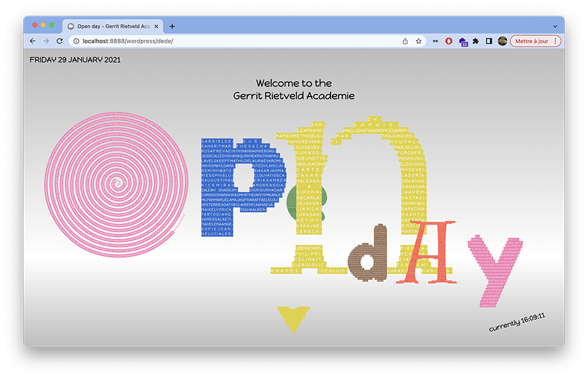This screenshot has height=378, width=588.
Task: Click the browser forward arrow
Action: (46, 41)
